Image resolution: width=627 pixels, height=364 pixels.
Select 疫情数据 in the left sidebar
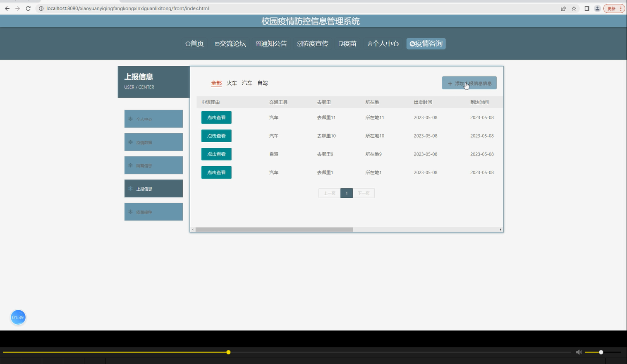point(153,142)
